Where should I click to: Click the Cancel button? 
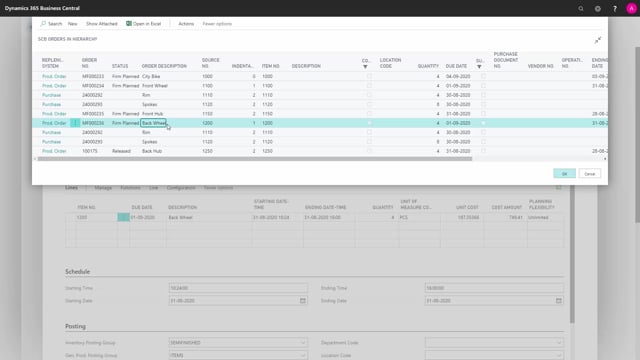[x=589, y=173]
